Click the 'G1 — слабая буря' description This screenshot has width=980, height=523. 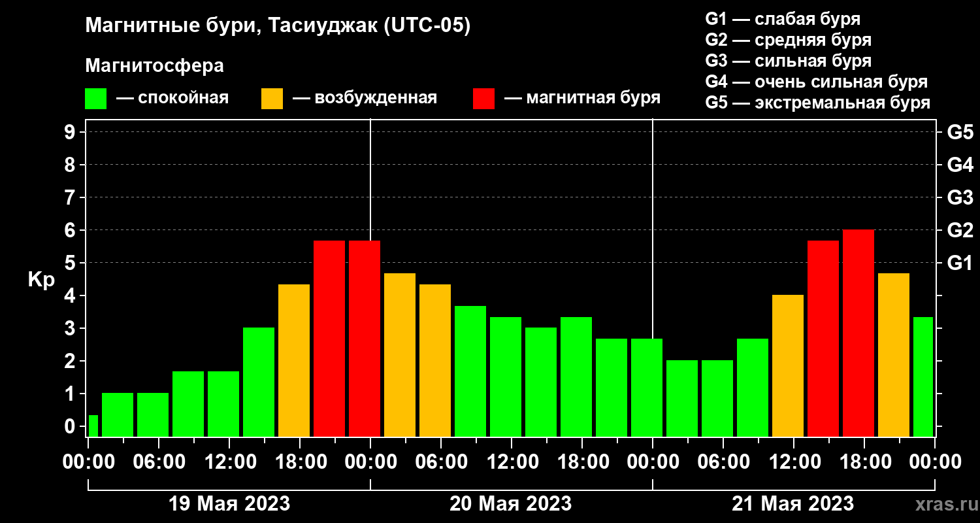(783, 19)
